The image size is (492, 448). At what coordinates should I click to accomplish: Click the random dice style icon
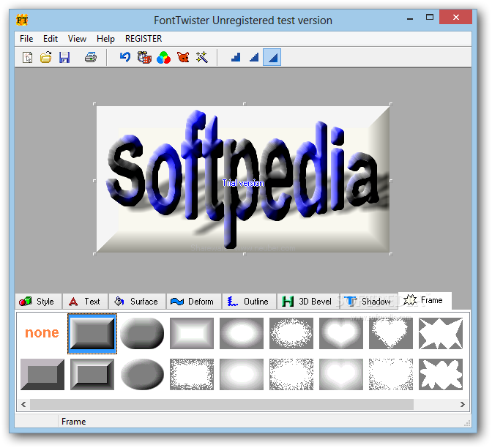[144, 57]
